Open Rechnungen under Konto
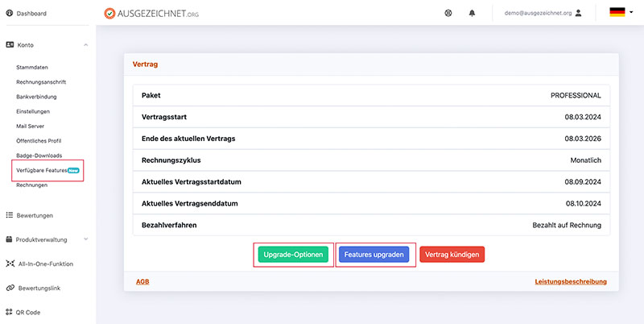Viewport: 644px width, 324px height. click(33, 185)
